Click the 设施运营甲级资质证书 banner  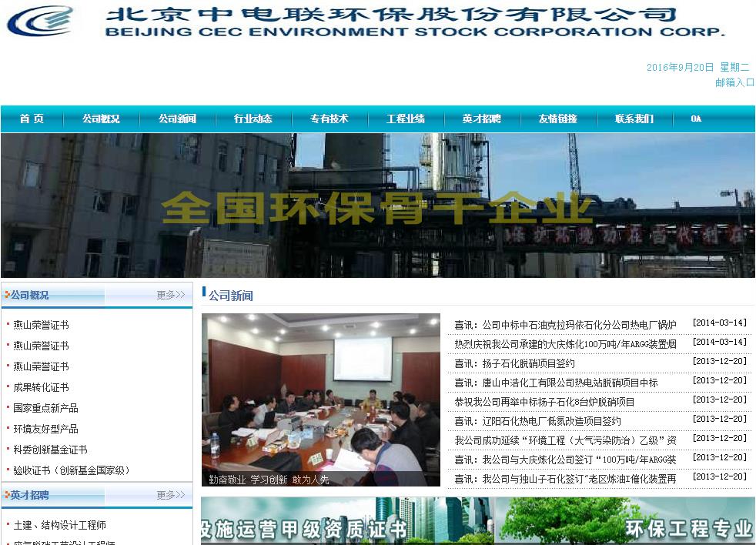coord(348,521)
